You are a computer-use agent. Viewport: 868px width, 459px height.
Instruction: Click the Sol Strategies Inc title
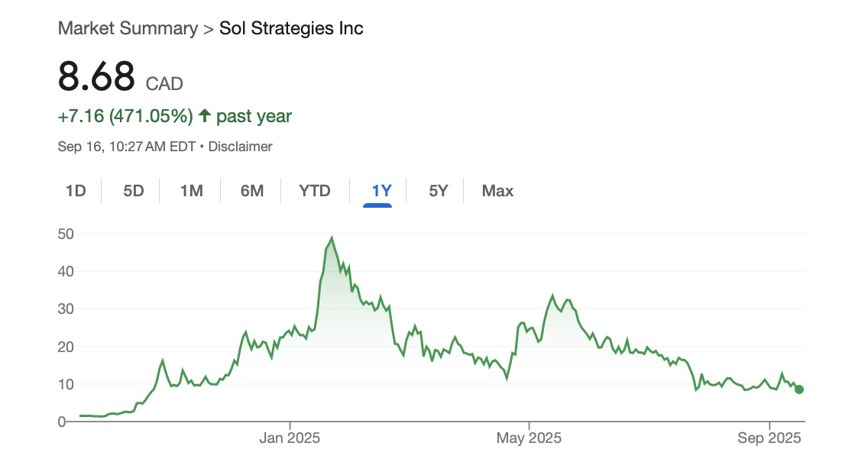291,29
